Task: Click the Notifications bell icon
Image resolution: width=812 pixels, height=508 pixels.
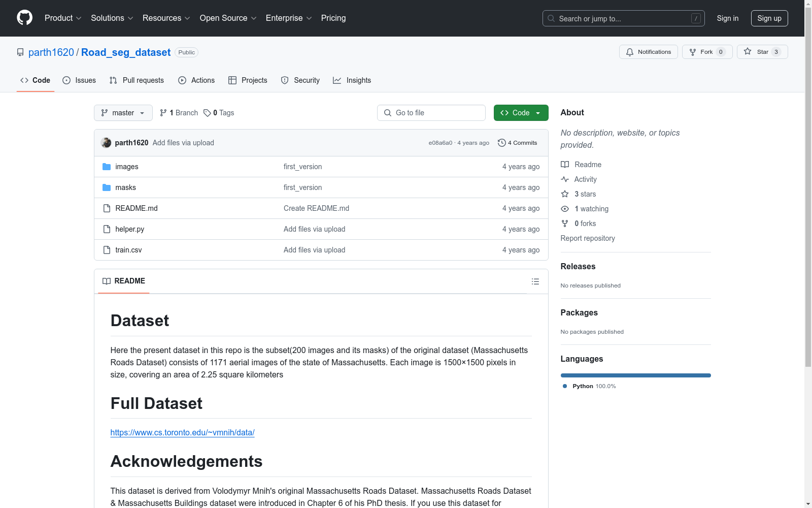Action: click(630, 52)
